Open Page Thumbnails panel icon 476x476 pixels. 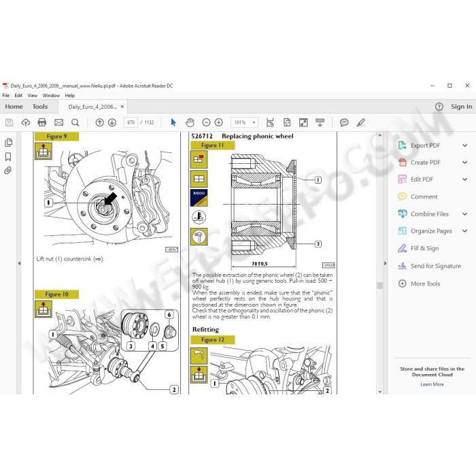coord(8,142)
